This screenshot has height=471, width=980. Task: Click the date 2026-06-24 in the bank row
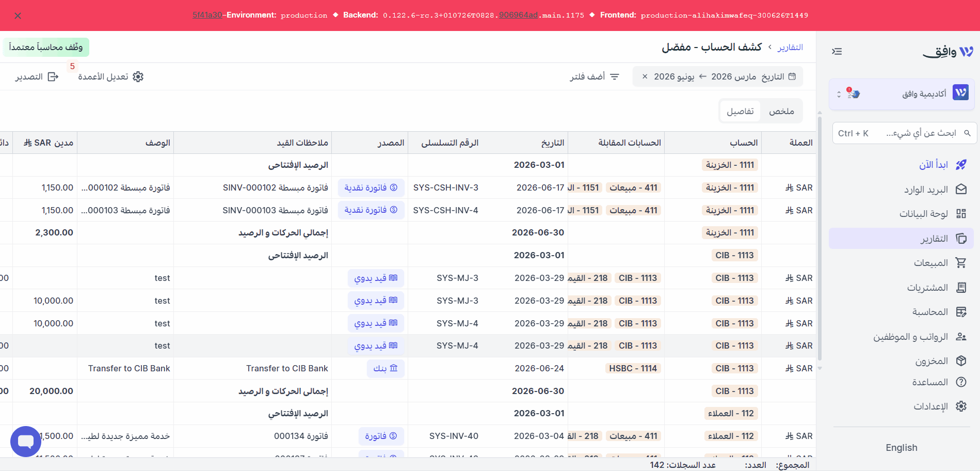(x=539, y=368)
